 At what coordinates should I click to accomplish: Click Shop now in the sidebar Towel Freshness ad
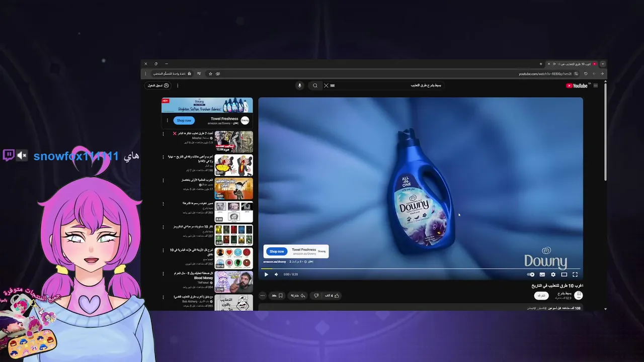[184, 121]
